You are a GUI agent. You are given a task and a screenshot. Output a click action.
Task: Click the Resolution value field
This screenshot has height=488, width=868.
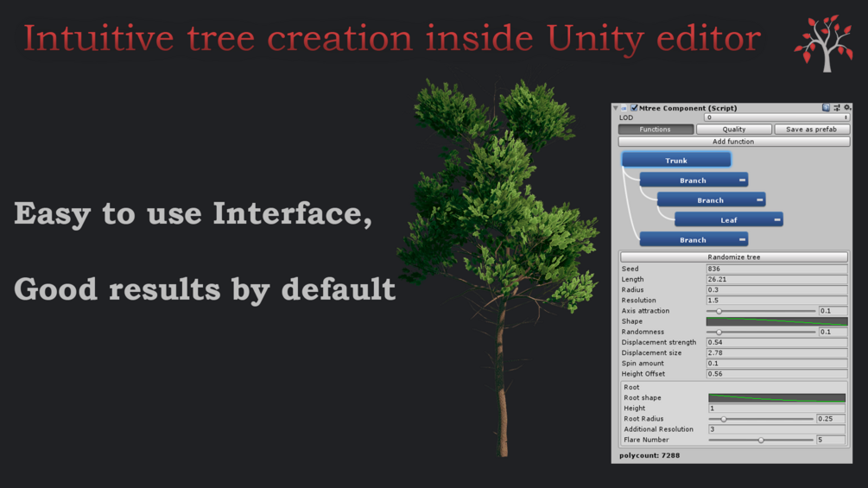click(x=776, y=301)
